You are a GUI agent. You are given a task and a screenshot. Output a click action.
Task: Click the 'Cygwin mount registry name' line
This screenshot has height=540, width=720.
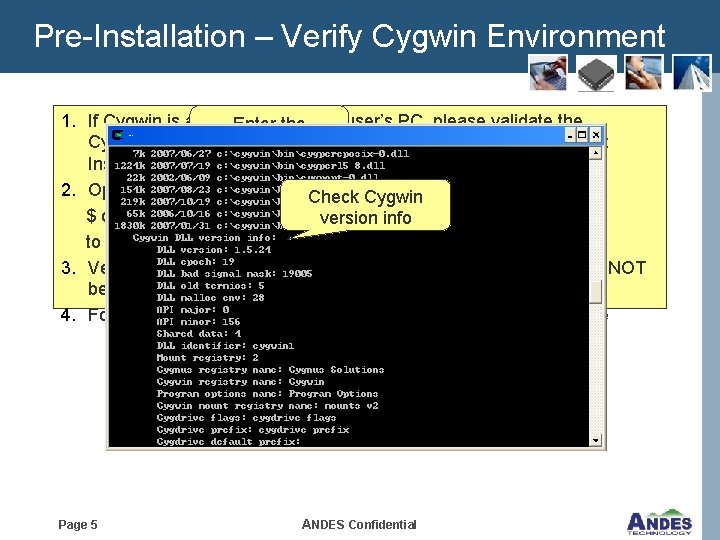click(267, 405)
